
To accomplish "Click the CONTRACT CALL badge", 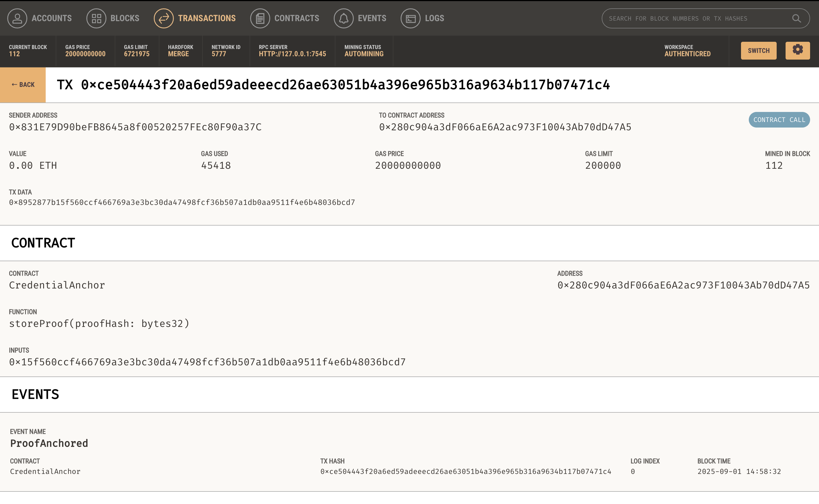I will click(x=779, y=120).
